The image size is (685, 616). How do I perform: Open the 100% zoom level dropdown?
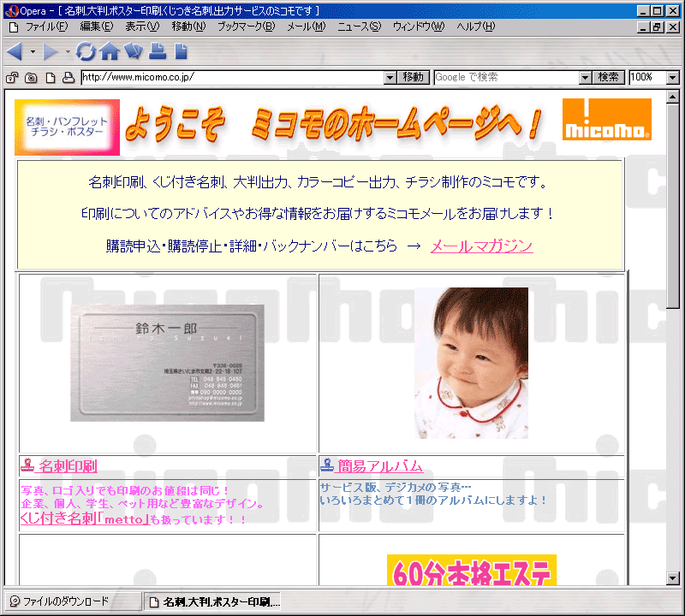point(673,78)
